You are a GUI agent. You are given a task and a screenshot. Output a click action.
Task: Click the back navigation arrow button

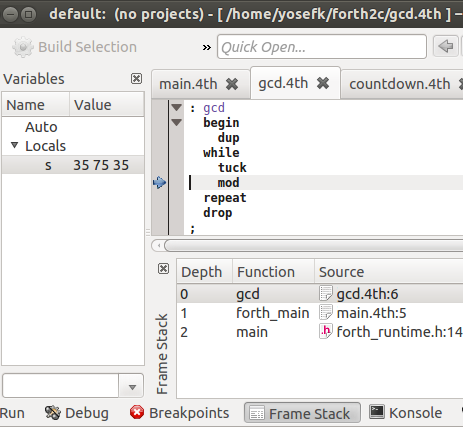click(x=446, y=46)
